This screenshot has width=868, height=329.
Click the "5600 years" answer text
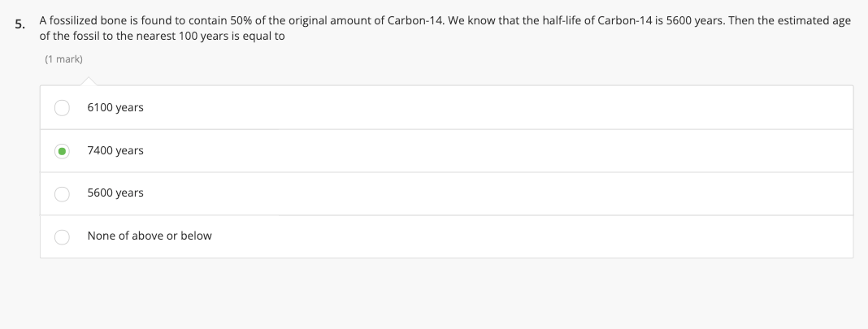[x=115, y=193]
